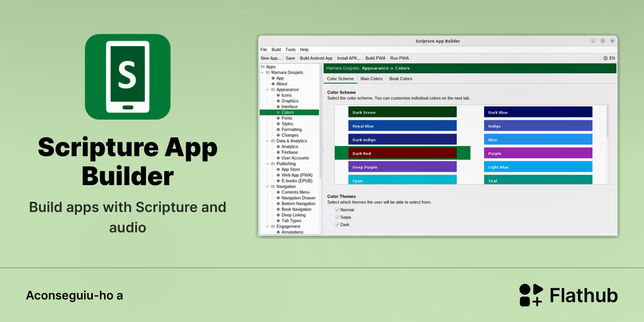Select the Light Blue color scheme
The height and width of the screenshot is (322, 644).
click(538, 167)
